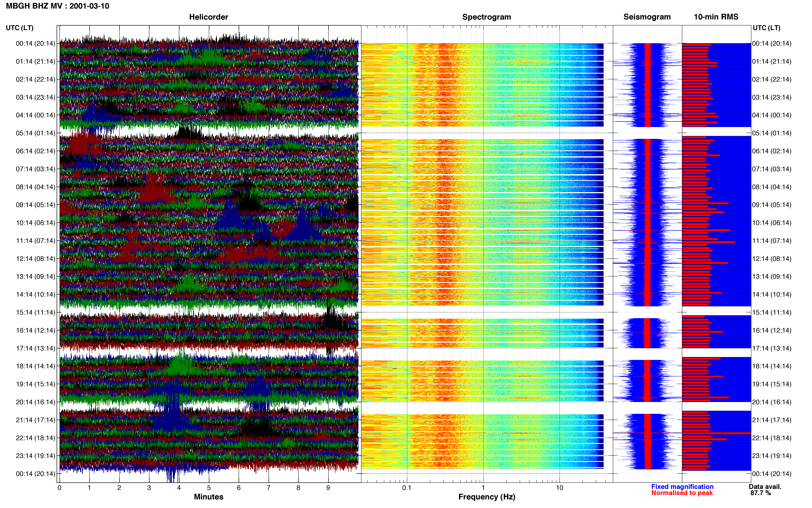812x508 pixels.
Task: Click the 'Seismogram' panel heading
Action: (x=647, y=17)
